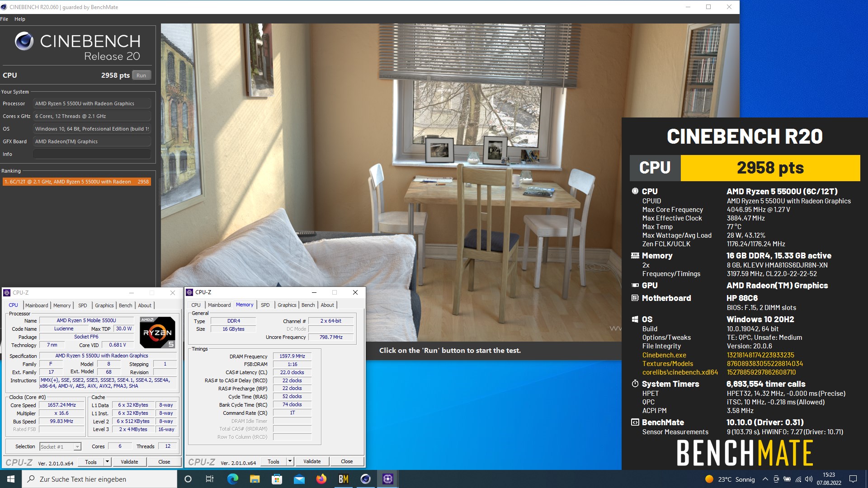This screenshot has width=868, height=488.
Task: Click Close button in right CPU-Z
Action: pyautogui.click(x=347, y=461)
